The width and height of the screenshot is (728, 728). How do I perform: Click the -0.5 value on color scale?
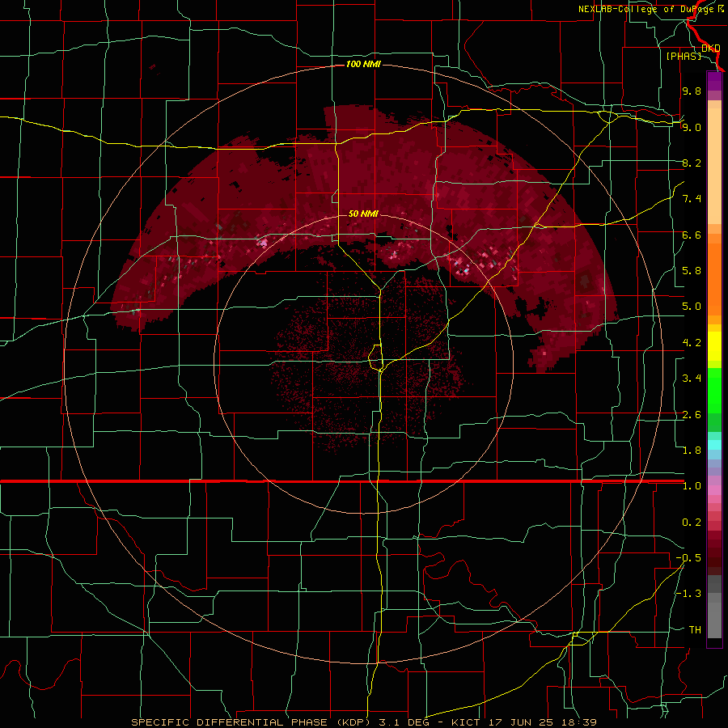tap(688, 558)
